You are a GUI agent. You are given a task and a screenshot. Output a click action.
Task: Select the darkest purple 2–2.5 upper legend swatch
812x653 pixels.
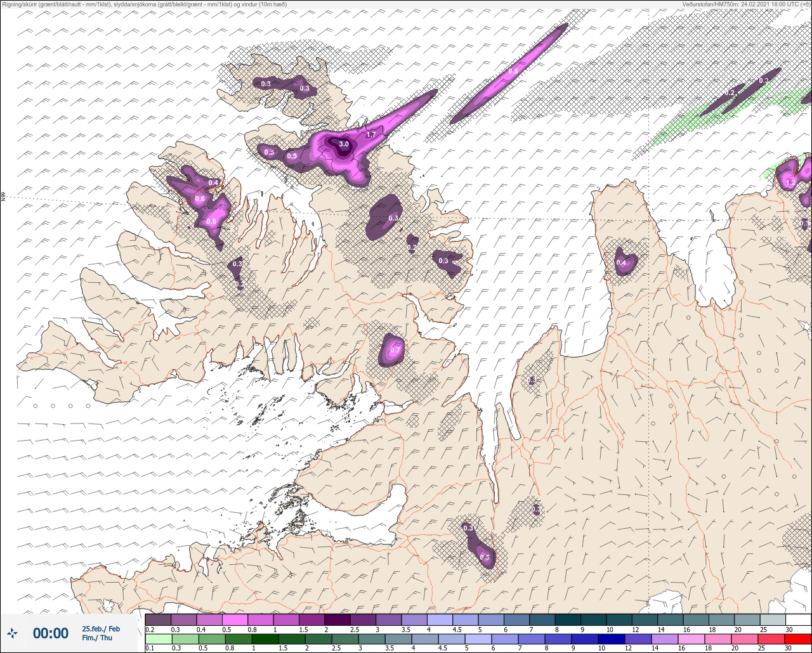tap(337, 619)
